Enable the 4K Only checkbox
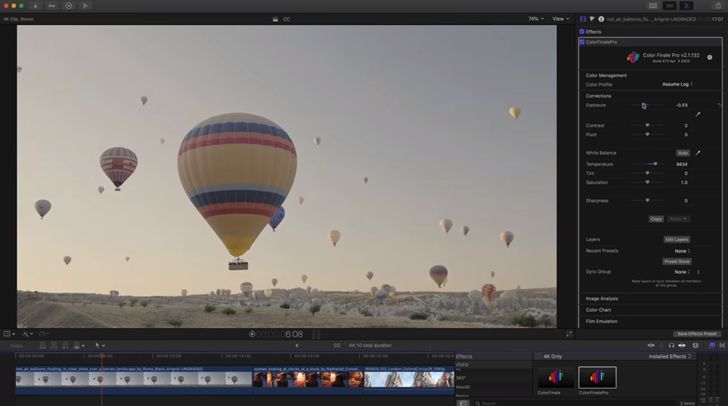This screenshot has height=406, width=728. click(538, 357)
